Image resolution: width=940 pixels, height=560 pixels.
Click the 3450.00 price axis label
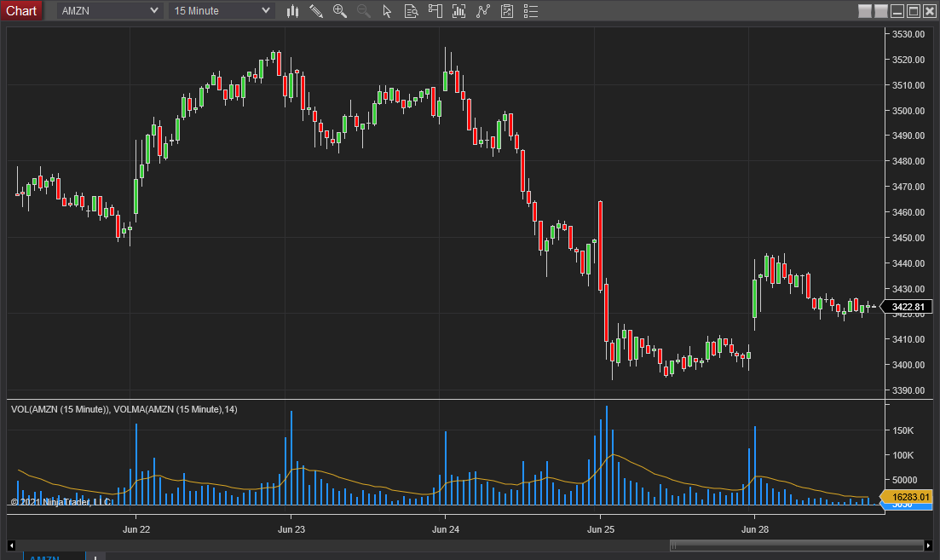[908, 238]
